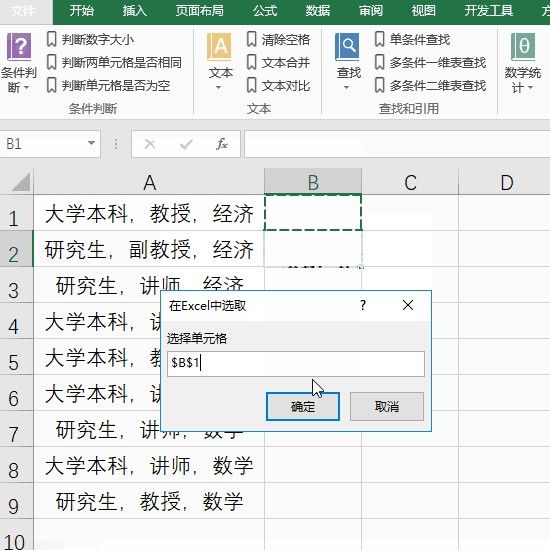Select row 9 header

(x=16, y=501)
